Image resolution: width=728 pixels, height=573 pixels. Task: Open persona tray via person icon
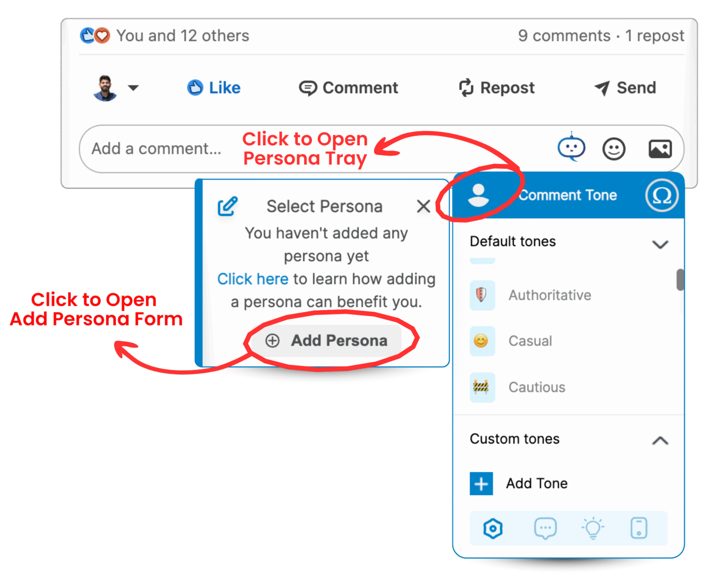[x=478, y=195]
